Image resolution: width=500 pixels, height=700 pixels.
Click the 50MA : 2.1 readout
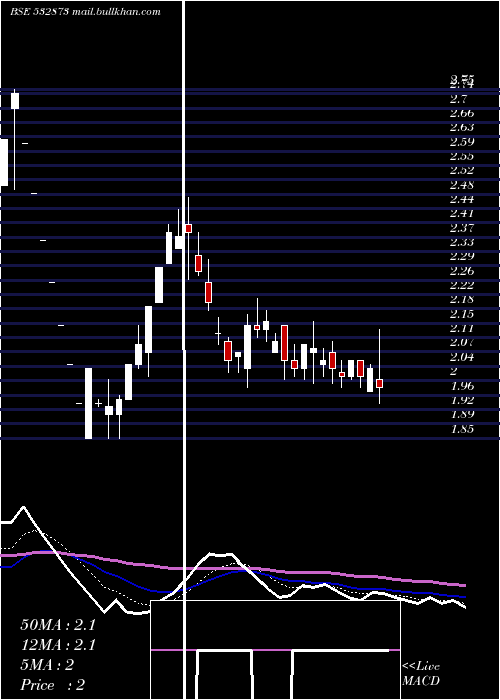pos(58,625)
